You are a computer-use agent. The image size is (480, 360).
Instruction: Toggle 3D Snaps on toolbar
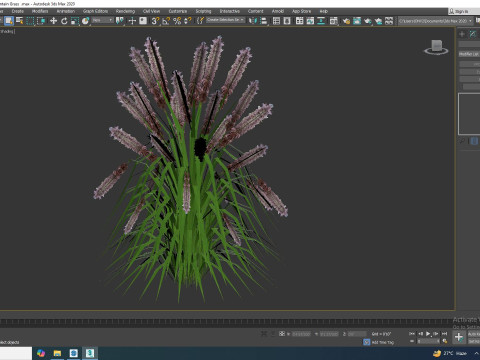[155, 21]
